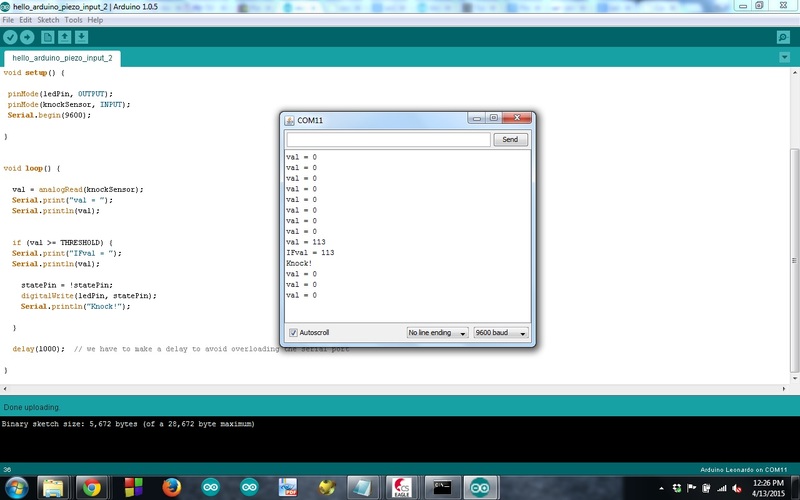Click the 'val = 113' output line
This screenshot has width=800, height=500.
pos(306,242)
